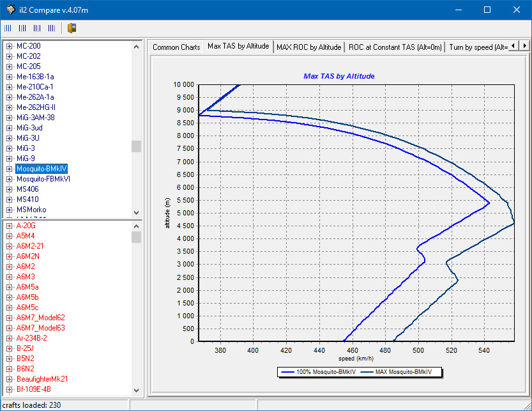
Task: Select MiG-3U in the upper aircraft list
Action: coord(27,138)
